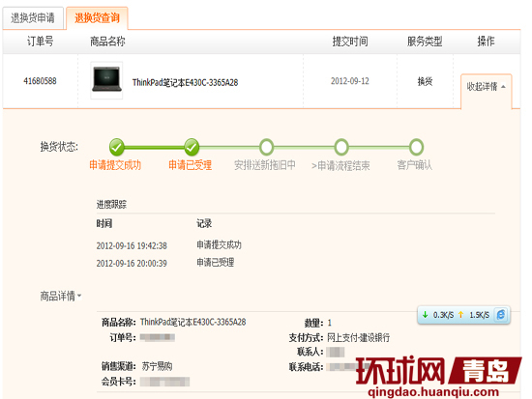Click the 换货 service type cell

click(x=425, y=81)
